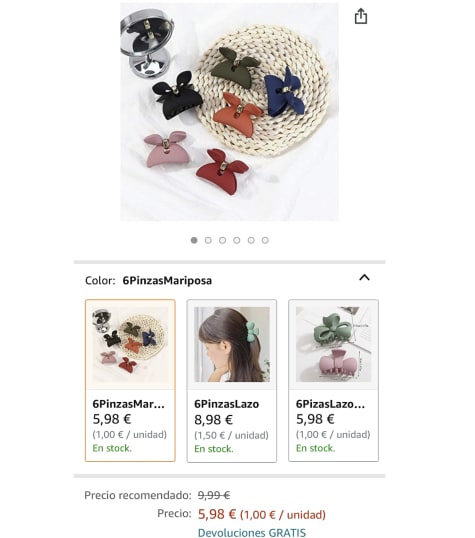Open Devoluciones GRATIS link
Image resolution: width=475 pixels, height=538 pixels.
pyautogui.click(x=252, y=533)
